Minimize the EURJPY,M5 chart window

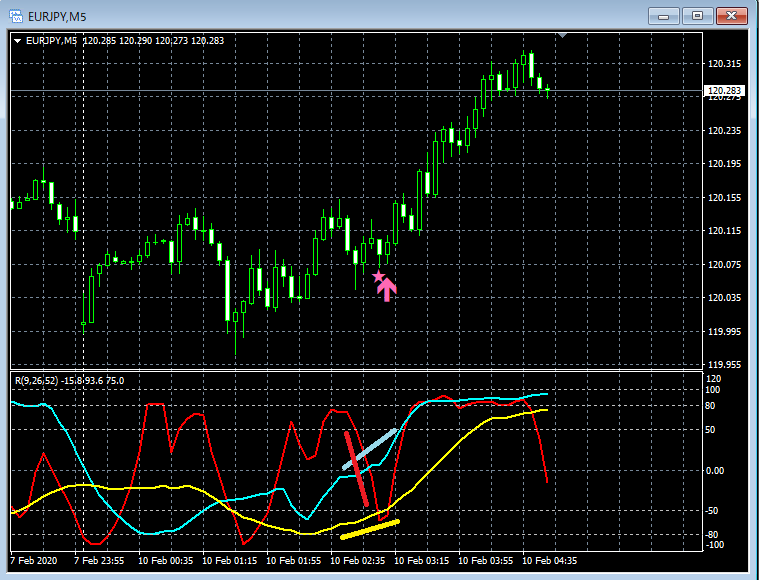pyautogui.click(x=663, y=16)
